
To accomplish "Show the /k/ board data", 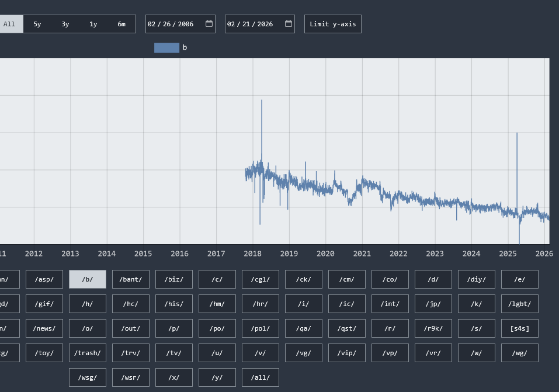I will click(477, 304).
